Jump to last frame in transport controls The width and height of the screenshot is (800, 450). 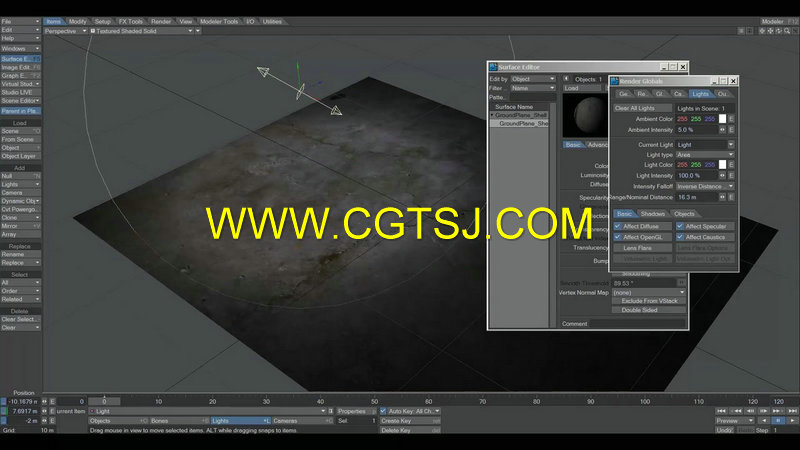(792, 411)
